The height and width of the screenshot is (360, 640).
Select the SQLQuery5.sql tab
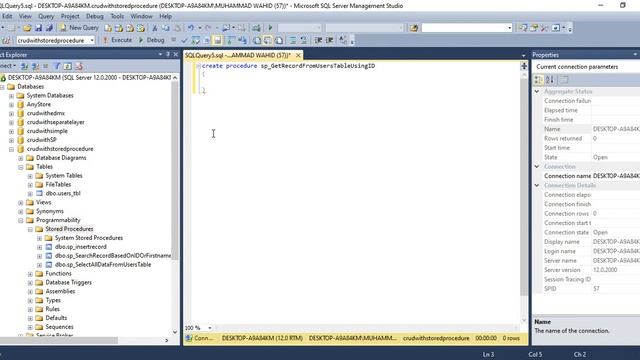click(238, 55)
